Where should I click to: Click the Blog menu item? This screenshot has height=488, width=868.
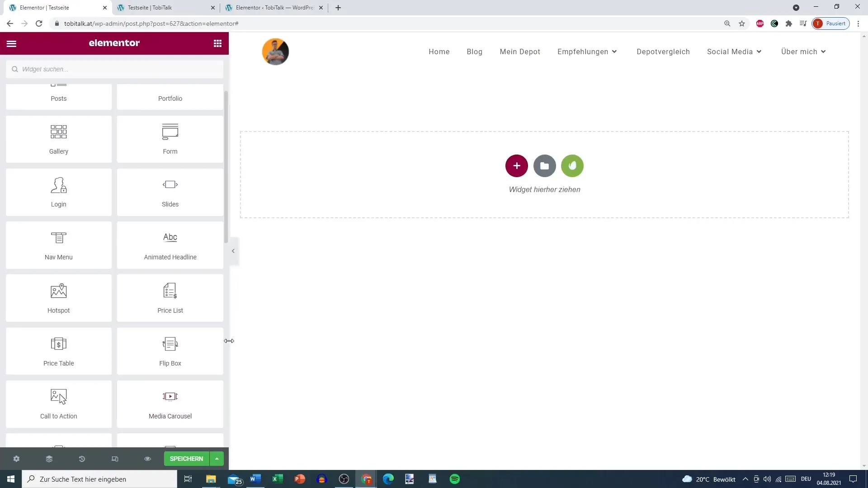coord(475,51)
